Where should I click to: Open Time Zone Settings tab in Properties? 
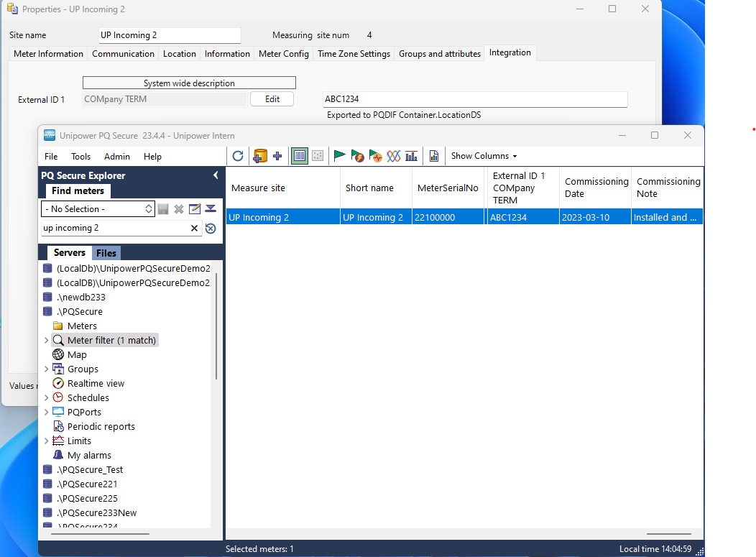click(x=354, y=53)
